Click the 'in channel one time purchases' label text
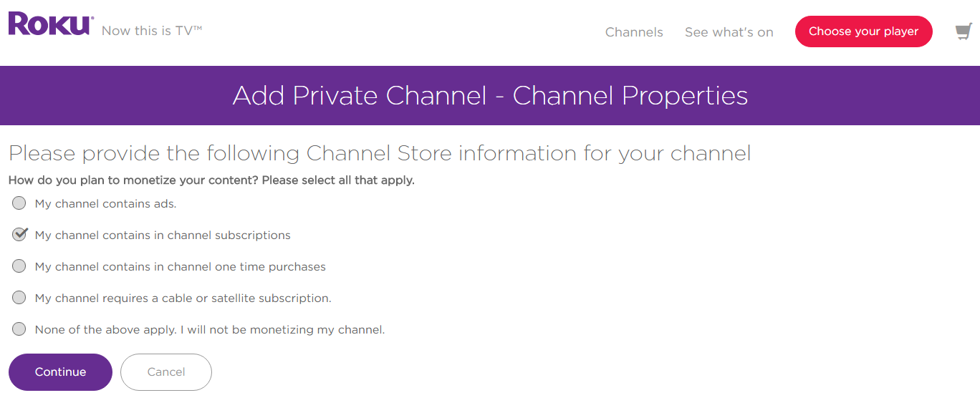 [180, 267]
